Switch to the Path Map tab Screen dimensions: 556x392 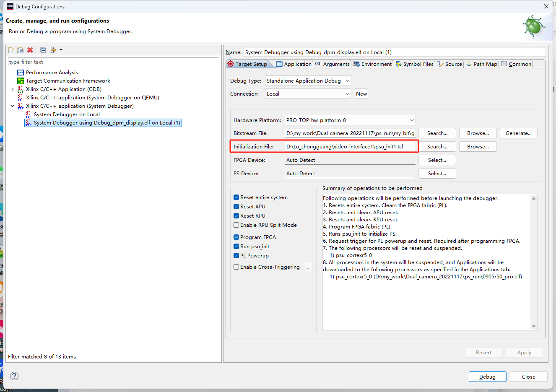tap(482, 64)
